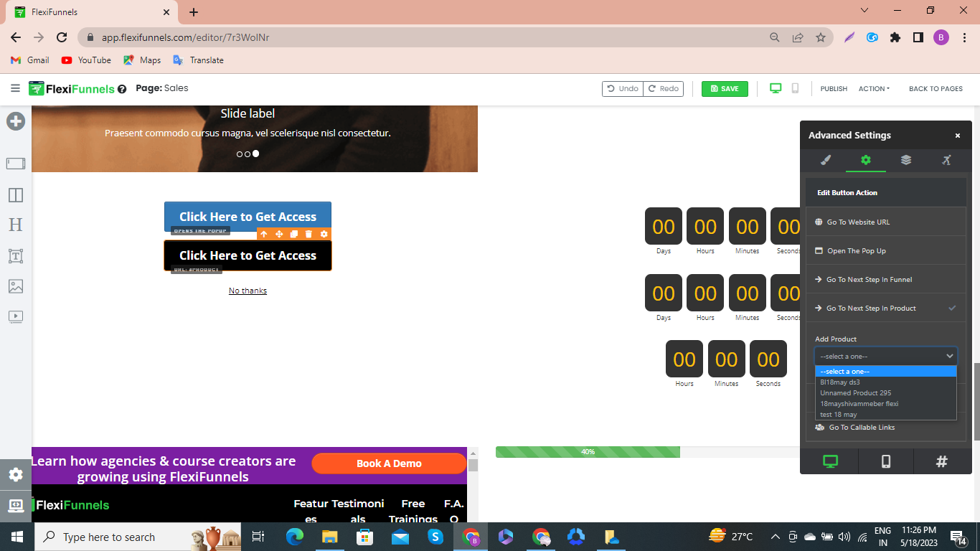Pick '--select a one--' highlighted option
This screenshot has width=980, height=551.
(x=886, y=371)
